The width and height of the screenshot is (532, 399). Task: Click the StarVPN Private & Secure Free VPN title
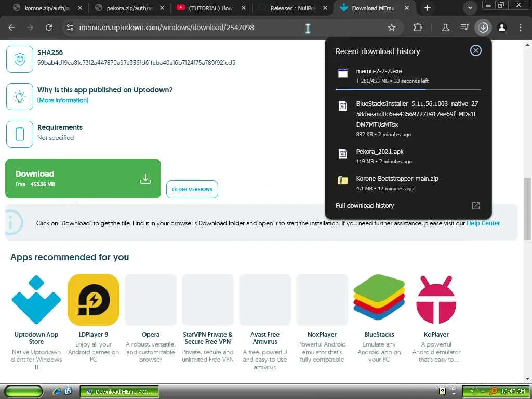tap(208, 338)
